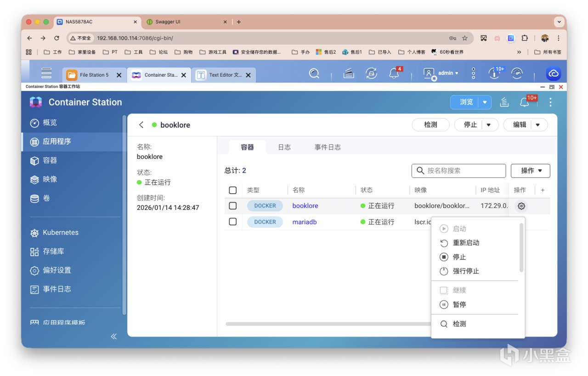This screenshot has width=588, height=376.
Task: Open the mariadb container link
Action: click(x=305, y=222)
